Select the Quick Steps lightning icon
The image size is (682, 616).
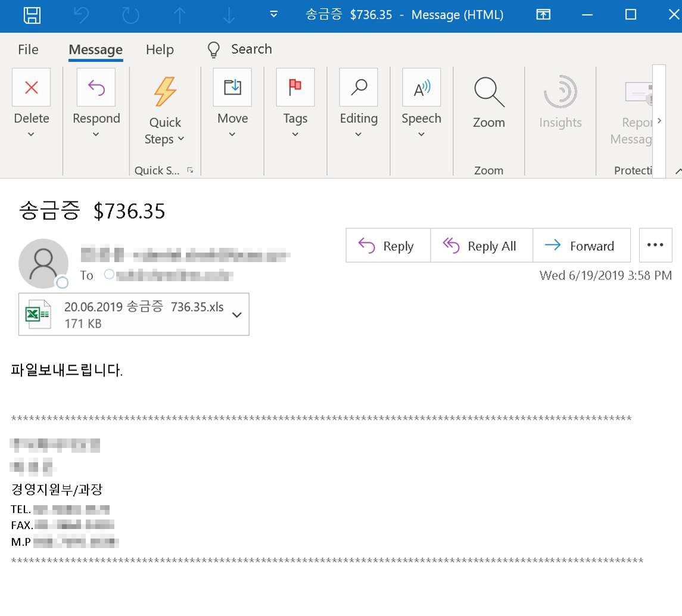(164, 89)
